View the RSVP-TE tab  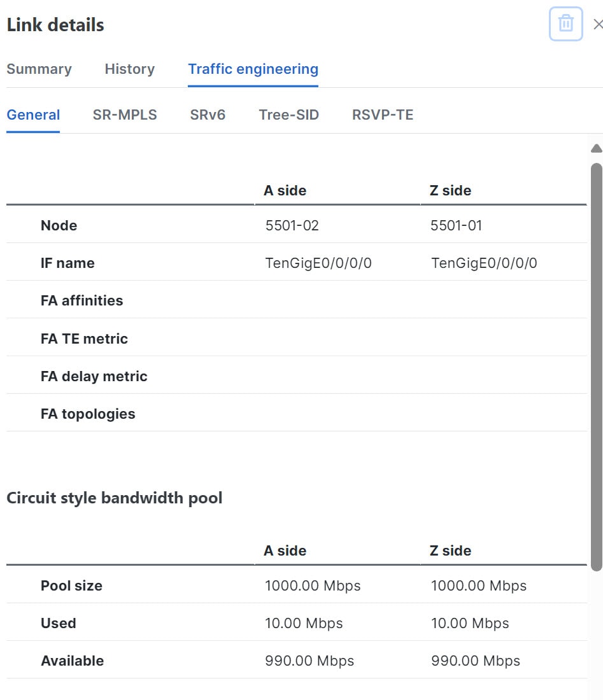(382, 115)
